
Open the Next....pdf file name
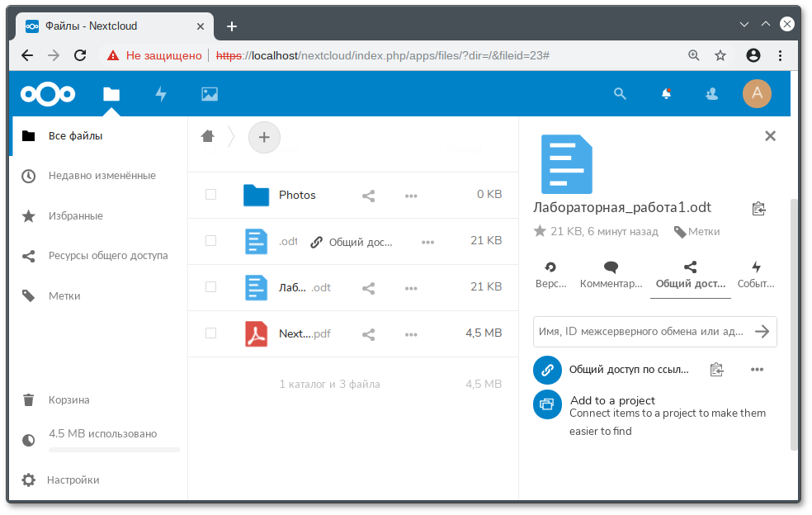(304, 333)
